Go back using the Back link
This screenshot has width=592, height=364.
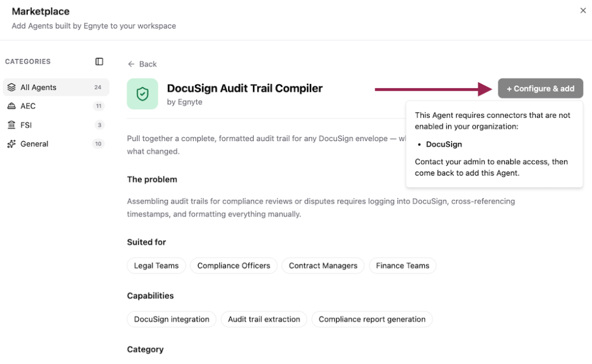(142, 64)
